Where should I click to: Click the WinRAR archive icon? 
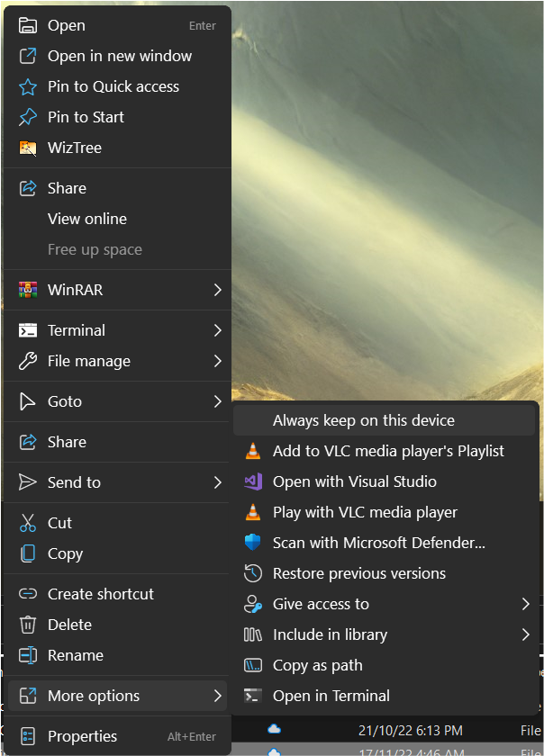(x=27, y=290)
